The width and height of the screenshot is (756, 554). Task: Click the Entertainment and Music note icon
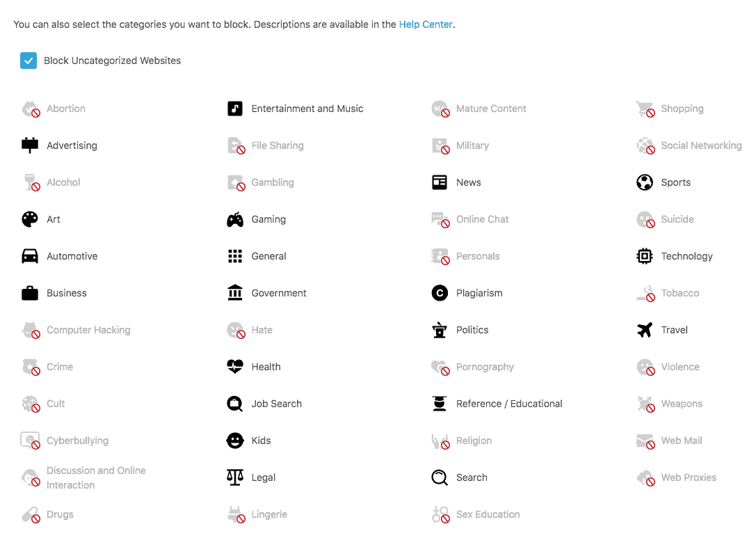point(235,108)
